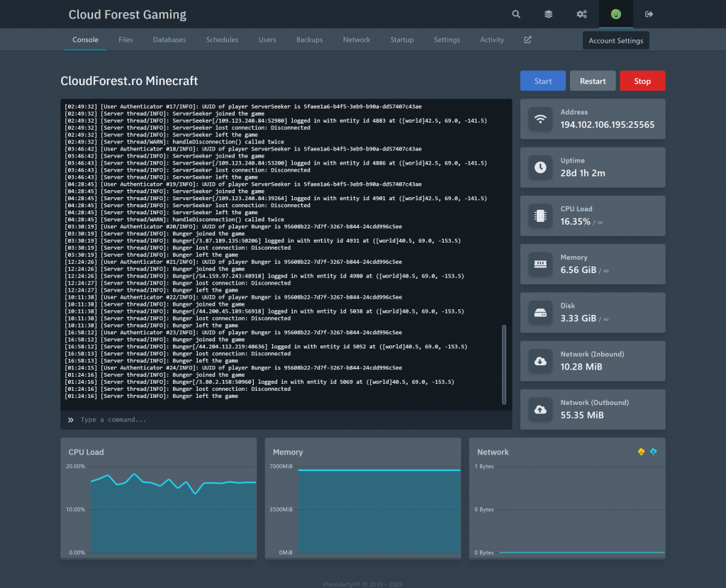Switch to the Files tab
The height and width of the screenshot is (588, 726).
[125, 40]
